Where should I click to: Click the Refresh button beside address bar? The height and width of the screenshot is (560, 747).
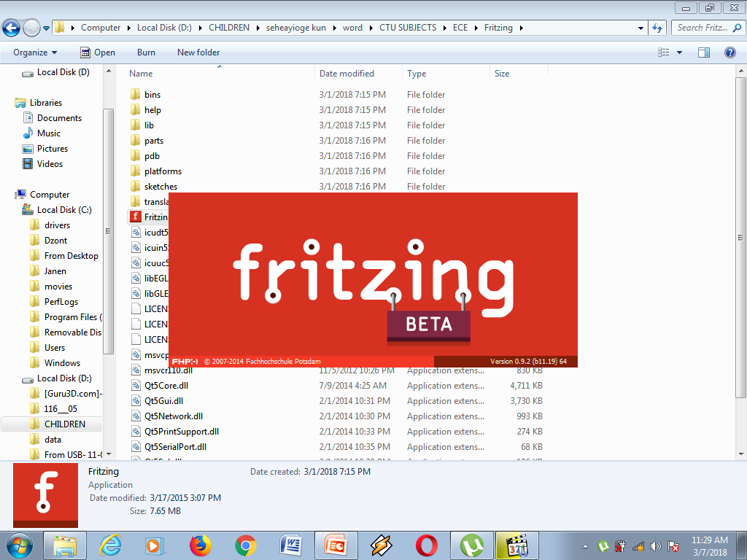657,28
